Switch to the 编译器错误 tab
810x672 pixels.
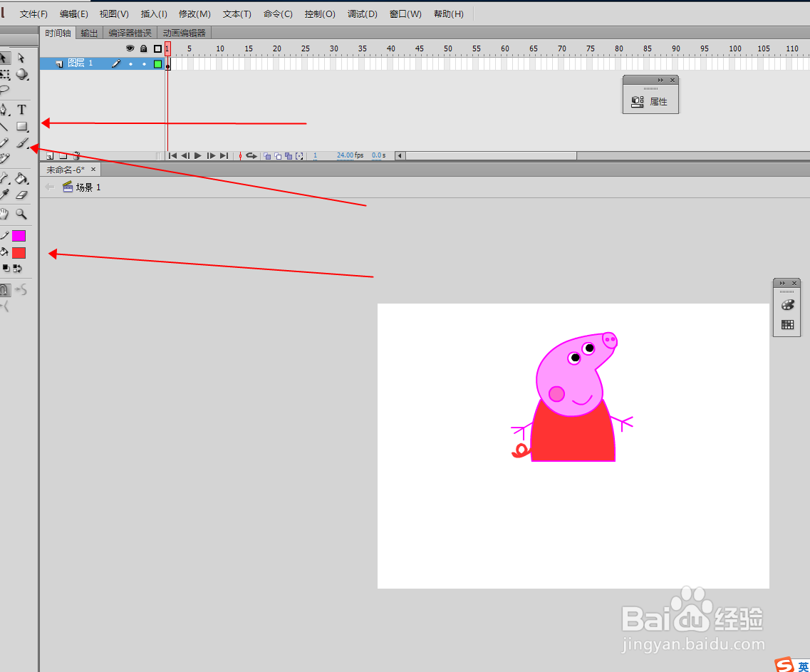coord(130,33)
